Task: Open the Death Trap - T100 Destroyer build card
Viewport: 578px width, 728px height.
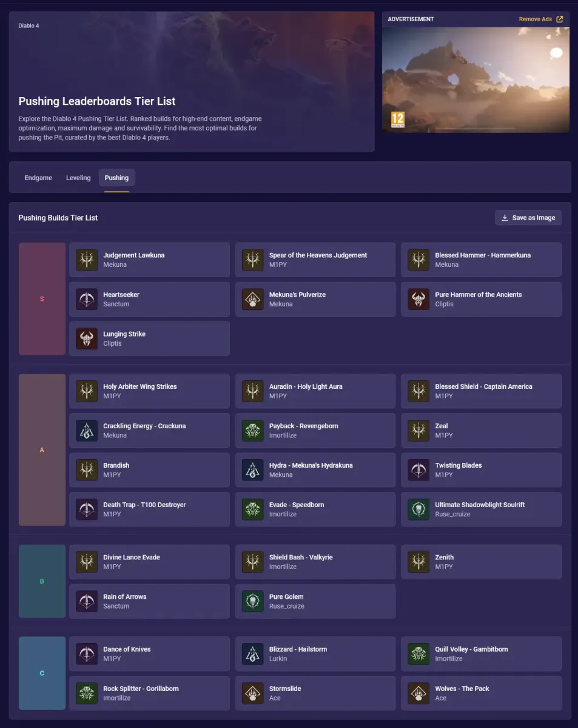Action: [149, 509]
